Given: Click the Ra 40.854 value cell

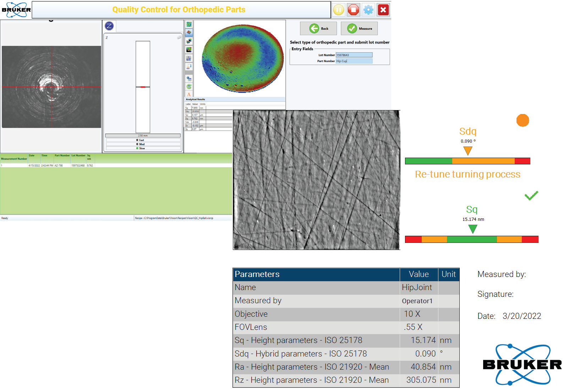Looking at the screenshot, I should 419,367.
